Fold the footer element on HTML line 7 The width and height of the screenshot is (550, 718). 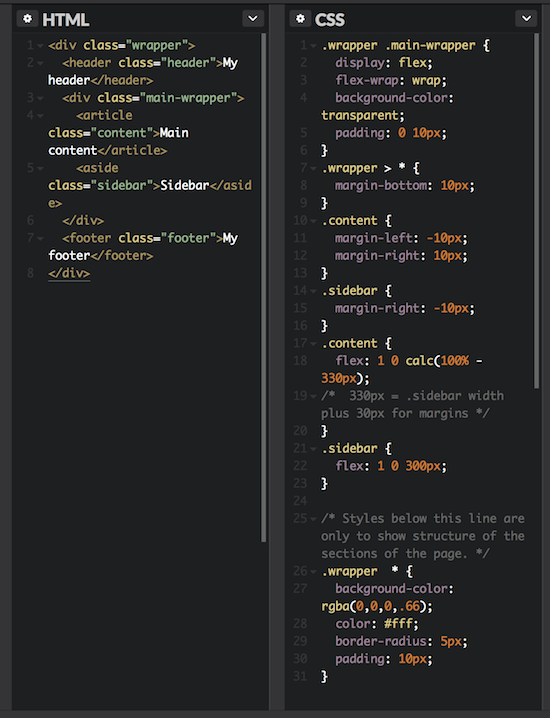(x=40, y=239)
